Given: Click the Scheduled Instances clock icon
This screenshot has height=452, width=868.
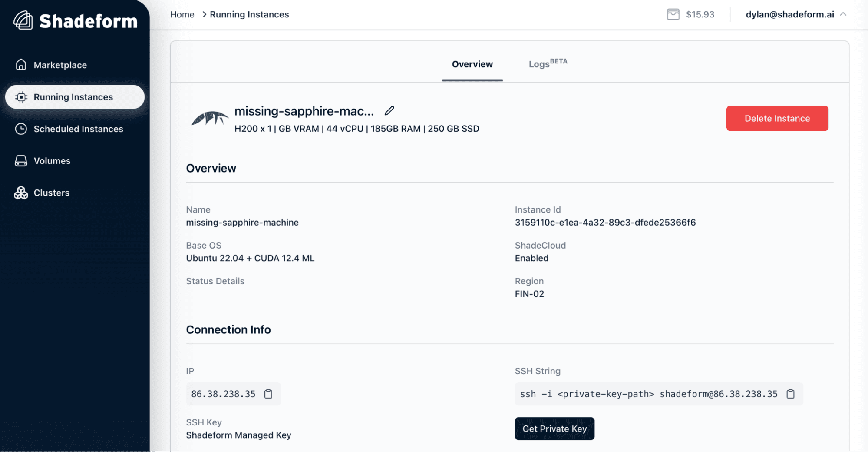Looking at the screenshot, I should [x=21, y=129].
